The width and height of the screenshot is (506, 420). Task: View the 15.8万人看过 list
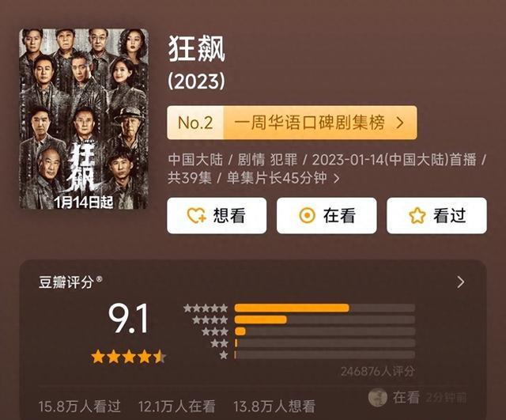click(x=79, y=406)
